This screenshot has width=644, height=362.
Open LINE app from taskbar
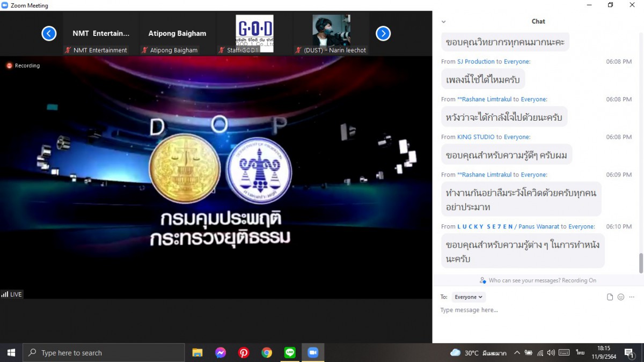coord(290,353)
